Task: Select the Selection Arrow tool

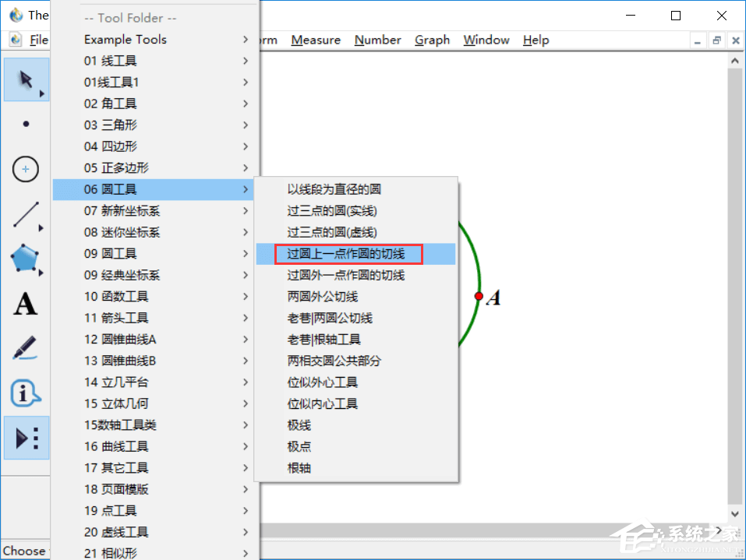Action: point(26,79)
